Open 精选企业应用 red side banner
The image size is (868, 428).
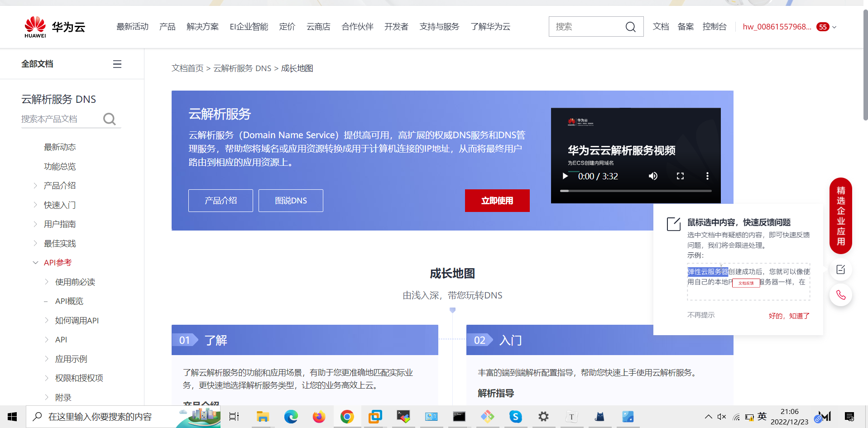click(841, 216)
